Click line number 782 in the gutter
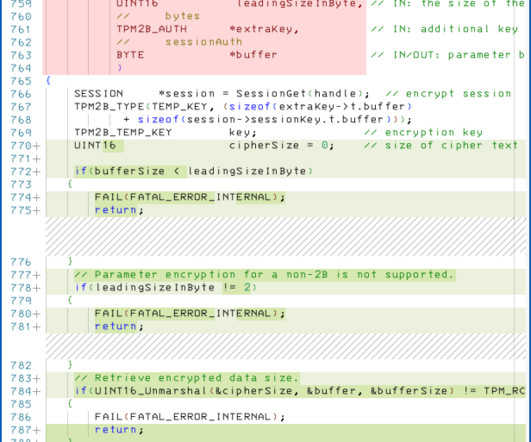 (x=21, y=365)
